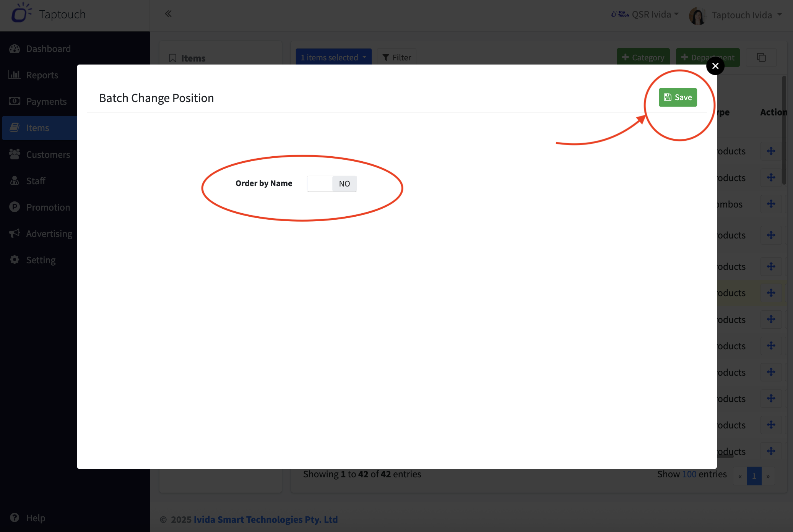Go to next page in pagination
This screenshot has height=532, width=793.
pyautogui.click(x=768, y=476)
